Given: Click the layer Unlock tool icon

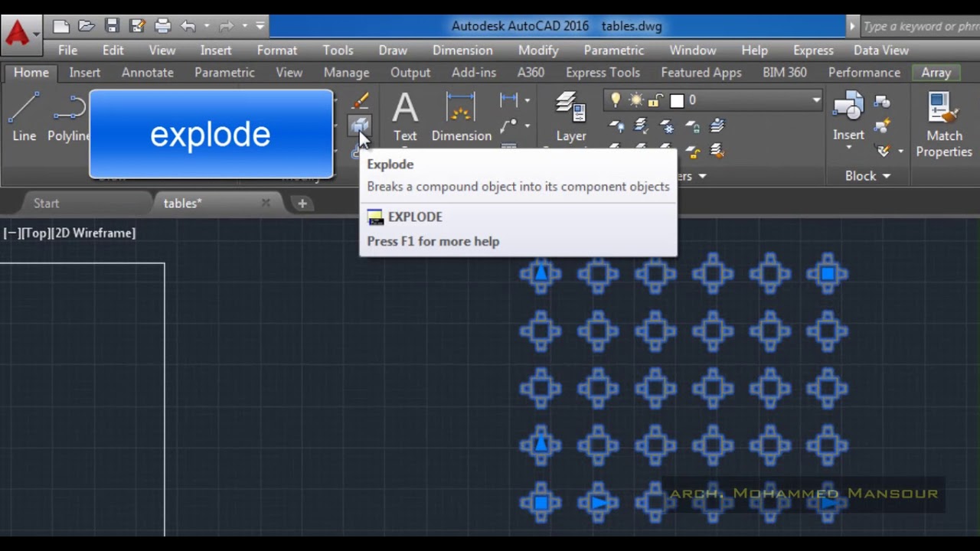Looking at the screenshot, I should click(694, 152).
